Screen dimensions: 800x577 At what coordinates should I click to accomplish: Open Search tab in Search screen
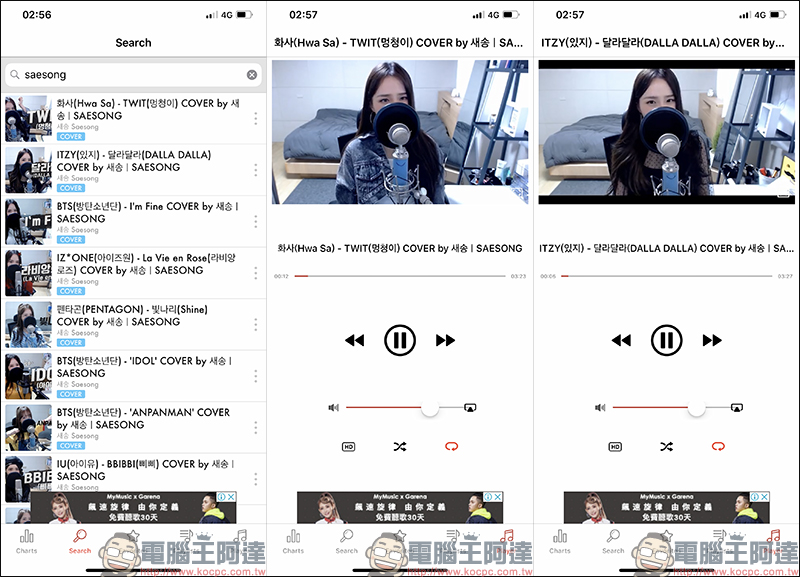[80, 542]
